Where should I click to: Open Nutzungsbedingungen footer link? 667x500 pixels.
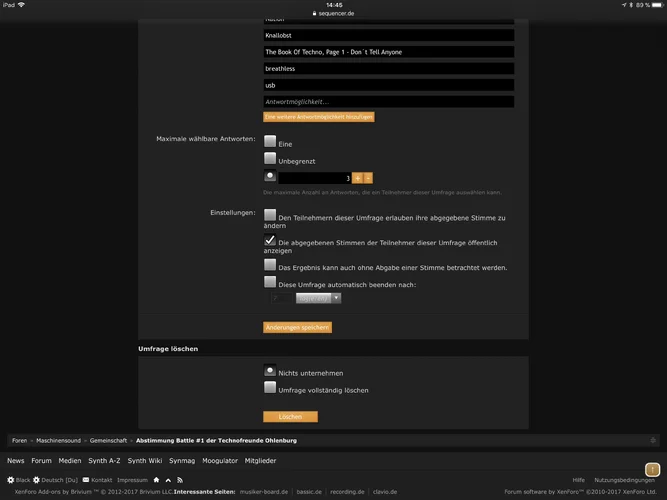624,480
